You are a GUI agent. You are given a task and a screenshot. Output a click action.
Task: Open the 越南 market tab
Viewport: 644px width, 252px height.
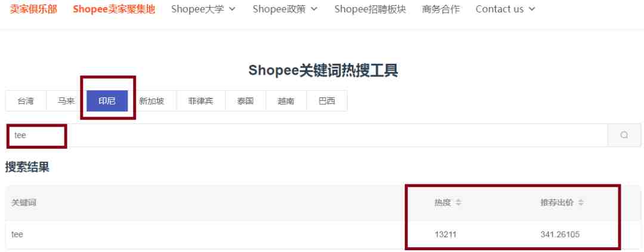click(x=286, y=101)
